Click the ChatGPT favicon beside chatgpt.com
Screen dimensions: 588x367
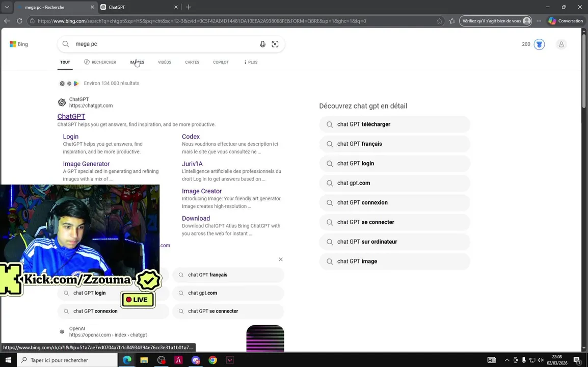coord(62,102)
